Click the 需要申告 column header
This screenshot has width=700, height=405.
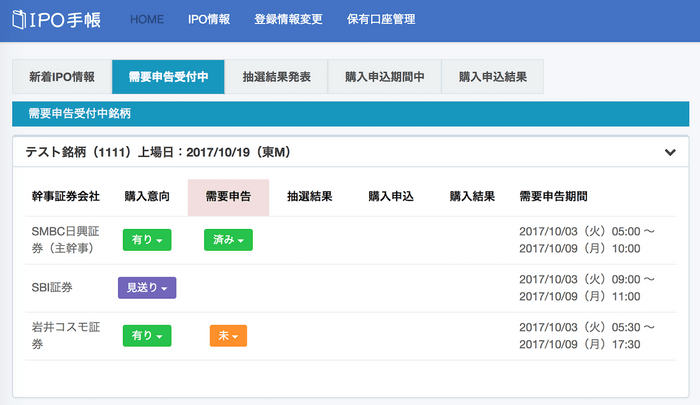tap(227, 197)
